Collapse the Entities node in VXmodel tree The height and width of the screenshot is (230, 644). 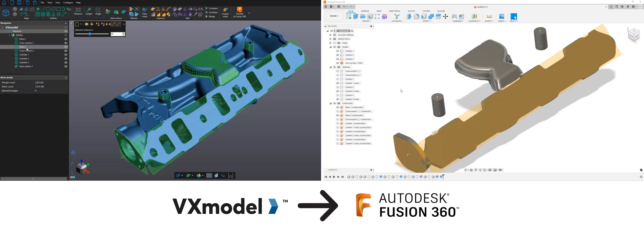(x=10, y=35)
